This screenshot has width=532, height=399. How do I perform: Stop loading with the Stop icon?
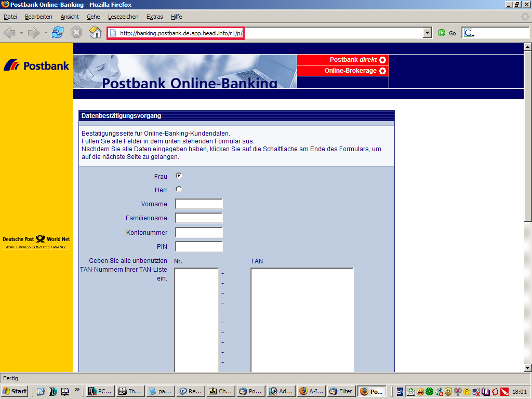(x=76, y=33)
